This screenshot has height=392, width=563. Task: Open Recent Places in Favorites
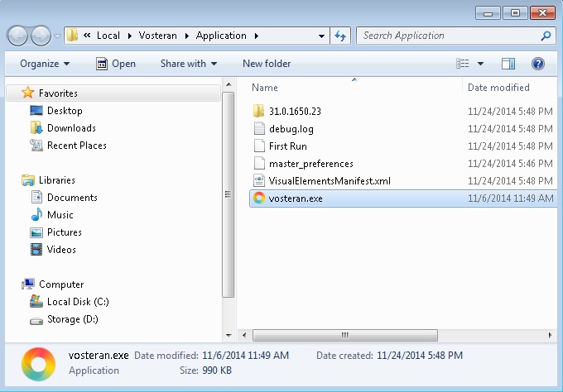[77, 146]
